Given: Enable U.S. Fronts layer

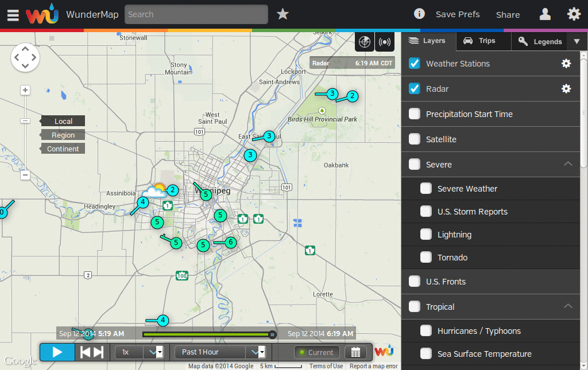Looking at the screenshot, I should pos(415,281).
